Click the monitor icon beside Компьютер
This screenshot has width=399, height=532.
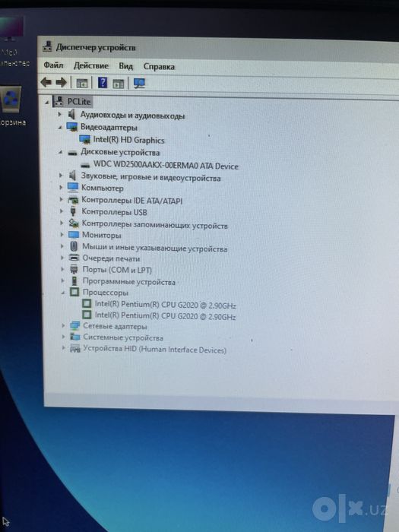click(73, 187)
